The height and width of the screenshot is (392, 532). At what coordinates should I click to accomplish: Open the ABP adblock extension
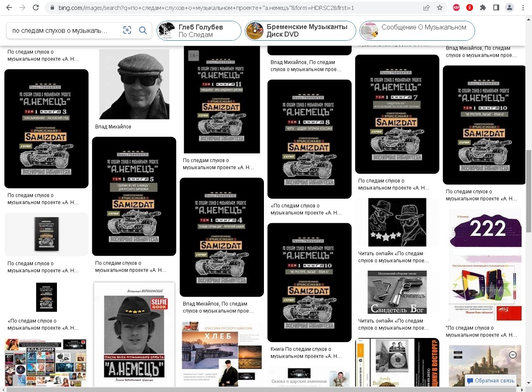(x=456, y=7)
